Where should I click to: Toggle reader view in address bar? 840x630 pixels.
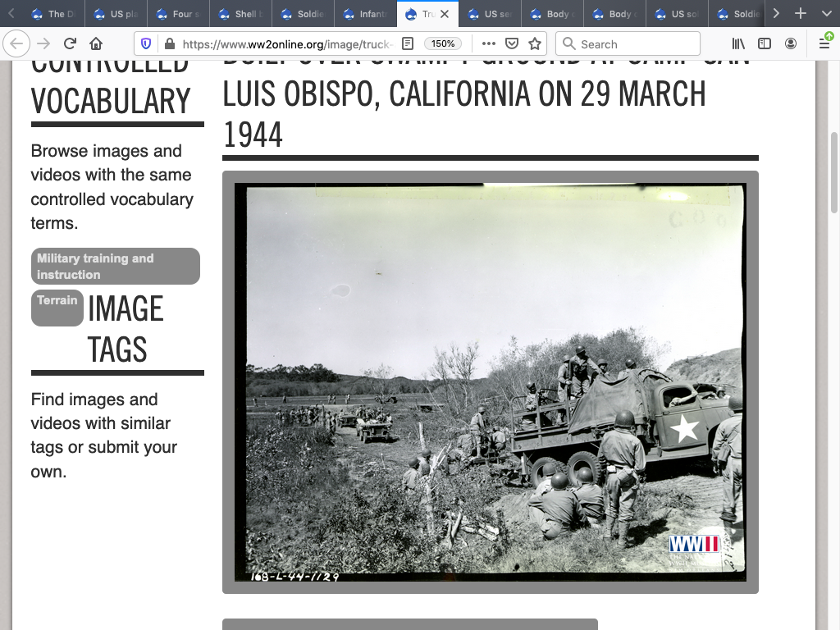point(408,43)
